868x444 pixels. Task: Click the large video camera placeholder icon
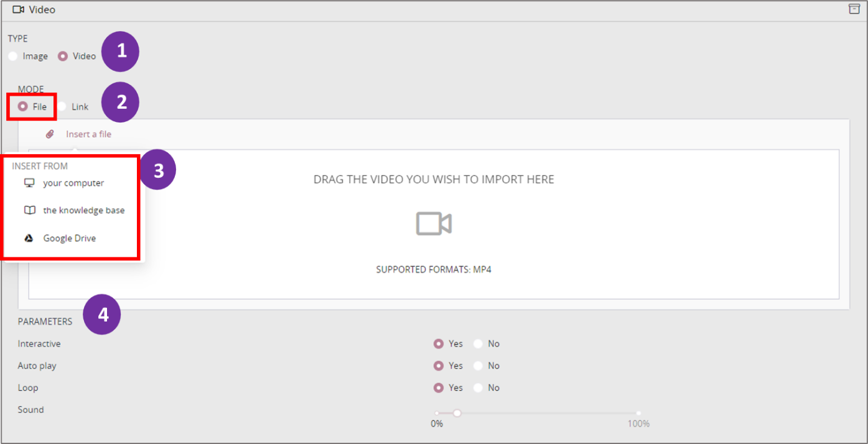(434, 223)
